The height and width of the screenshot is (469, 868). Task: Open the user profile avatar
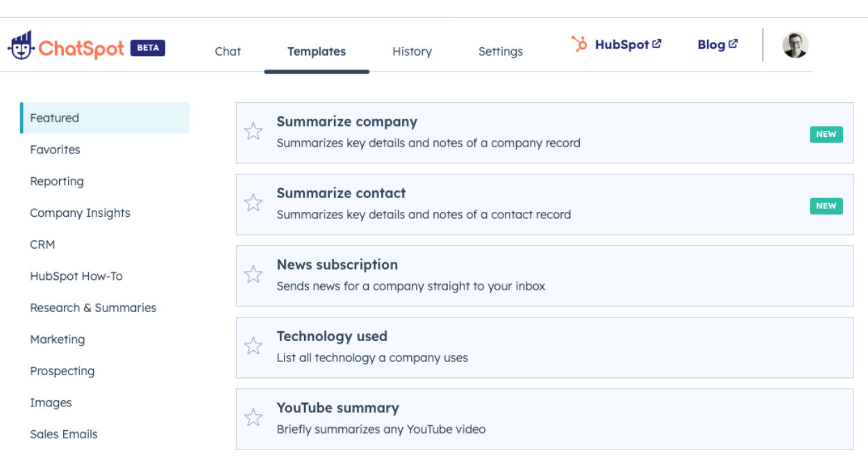point(795,45)
